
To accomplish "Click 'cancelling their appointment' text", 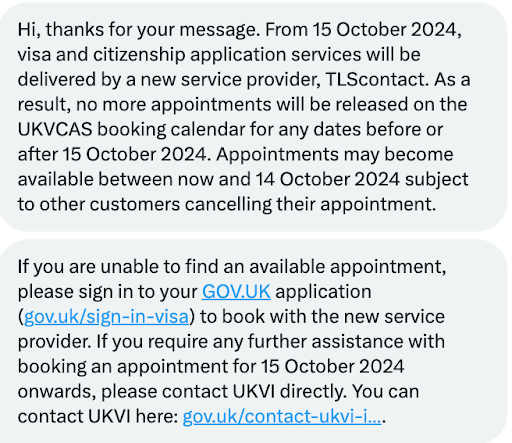I will [x=310, y=204].
